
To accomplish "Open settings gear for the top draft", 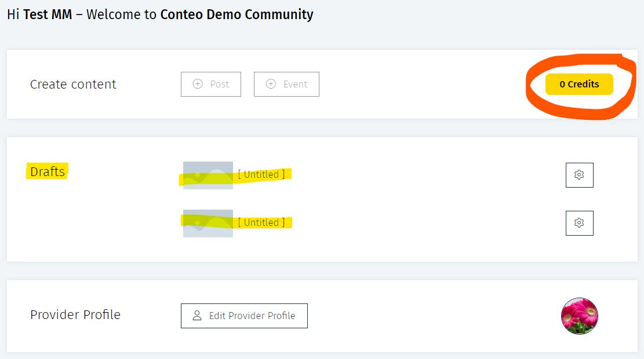I will [579, 175].
